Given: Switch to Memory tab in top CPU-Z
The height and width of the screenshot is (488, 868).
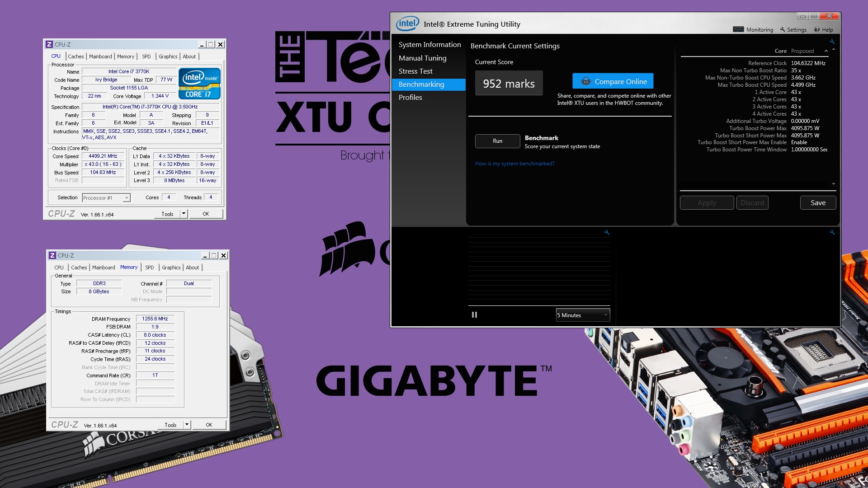Looking at the screenshot, I should [x=126, y=56].
